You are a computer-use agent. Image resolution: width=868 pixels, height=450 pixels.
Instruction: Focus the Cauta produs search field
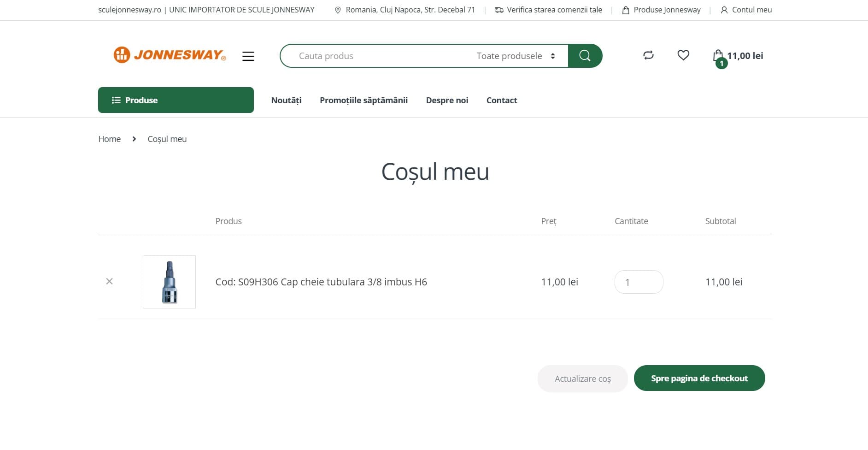[378, 56]
